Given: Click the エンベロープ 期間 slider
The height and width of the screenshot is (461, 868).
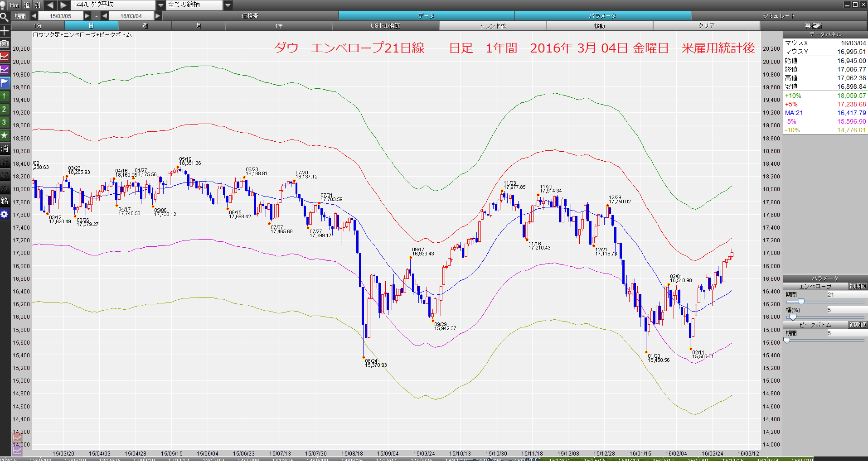Looking at the screenshot, I should (x=825, y=302).
